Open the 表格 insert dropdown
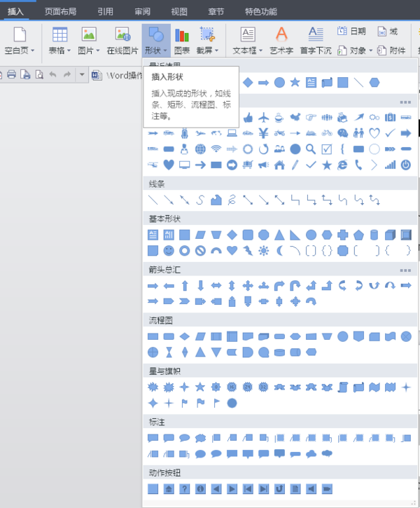The width and height of the screenshot is (420, 508). (x=60, y=41)
